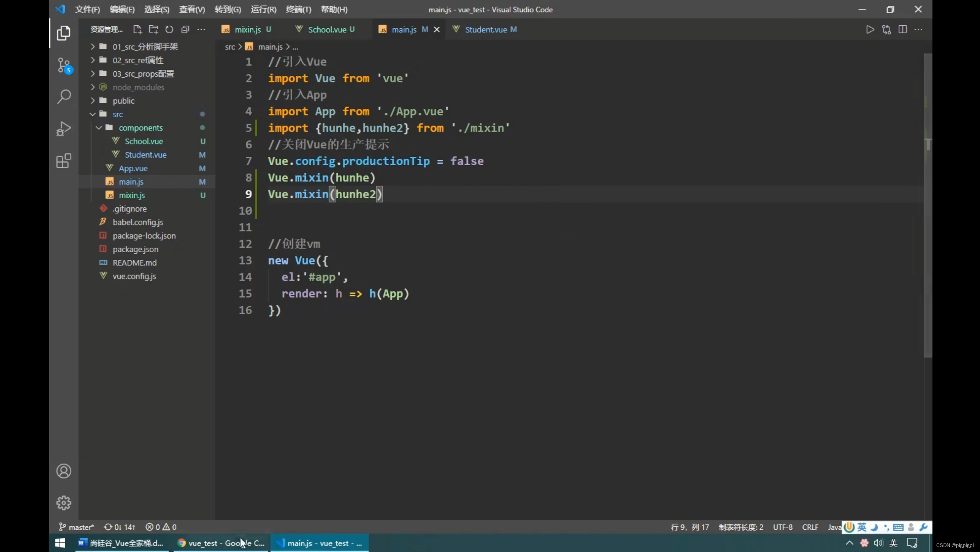Switch to Chrome vue_test taskbar window
Image resolution: width=980 pixels, height=552 pixels.
[x=221, y=543]
